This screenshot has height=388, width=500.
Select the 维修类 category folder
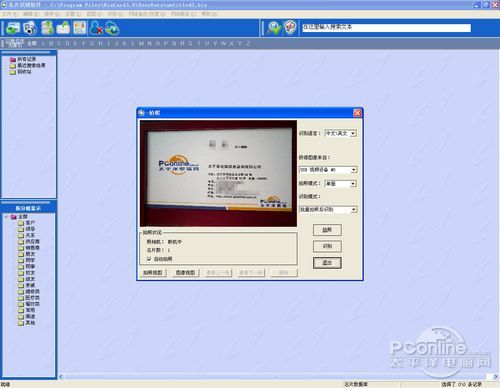pyautogui.click(x=32, y=292)
